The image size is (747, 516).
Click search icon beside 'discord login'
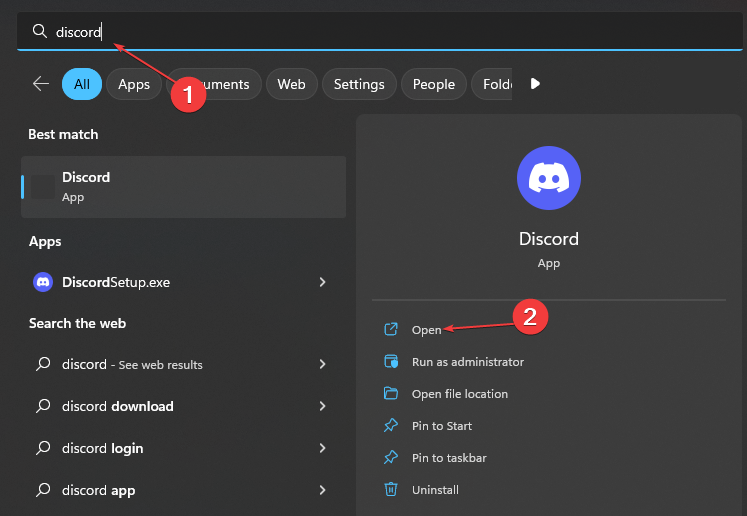[x=43, y=448]
